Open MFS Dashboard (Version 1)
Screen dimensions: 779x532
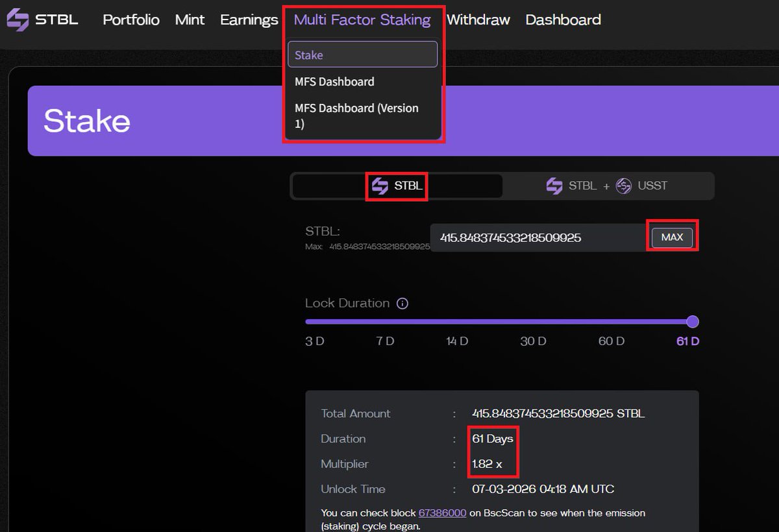[x=356, y=115]
